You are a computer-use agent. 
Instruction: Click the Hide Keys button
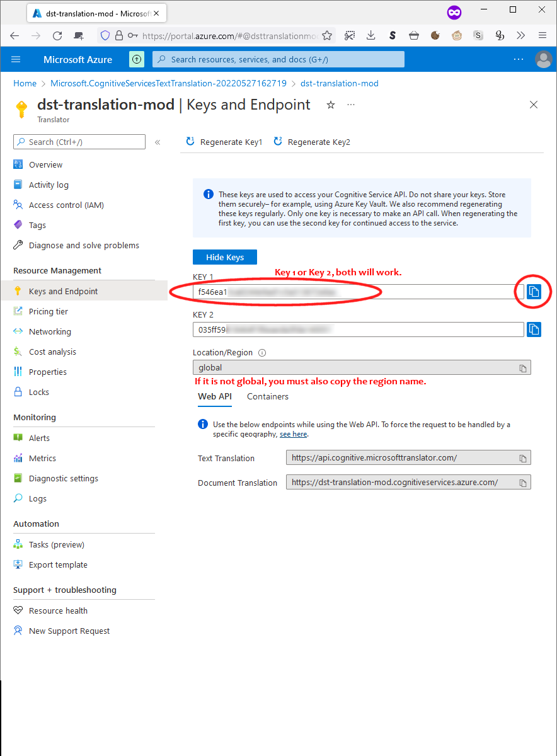pyautogui.click(x=225, y=257)
